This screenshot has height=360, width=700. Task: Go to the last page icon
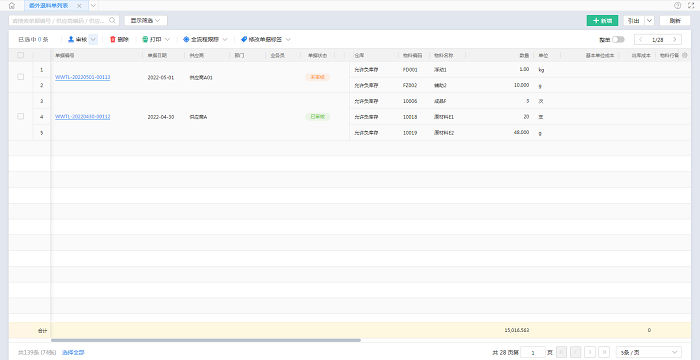(x=604, y=352)
